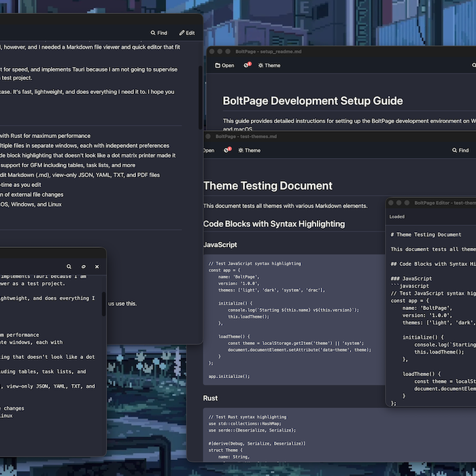The image size is (476, 476).
Task: Click the search icon in setup_readme toolbar
Action: pos(473,66)
